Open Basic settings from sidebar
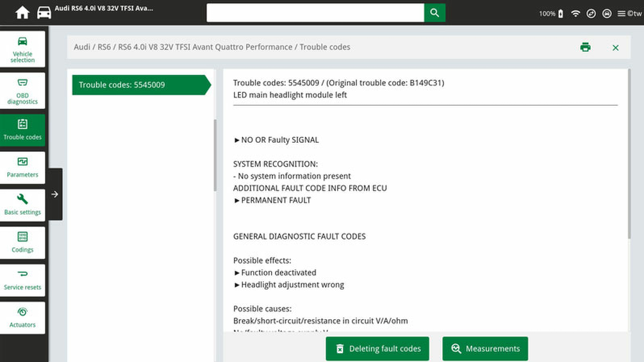644x362 pixels. [x=22, y=205]
